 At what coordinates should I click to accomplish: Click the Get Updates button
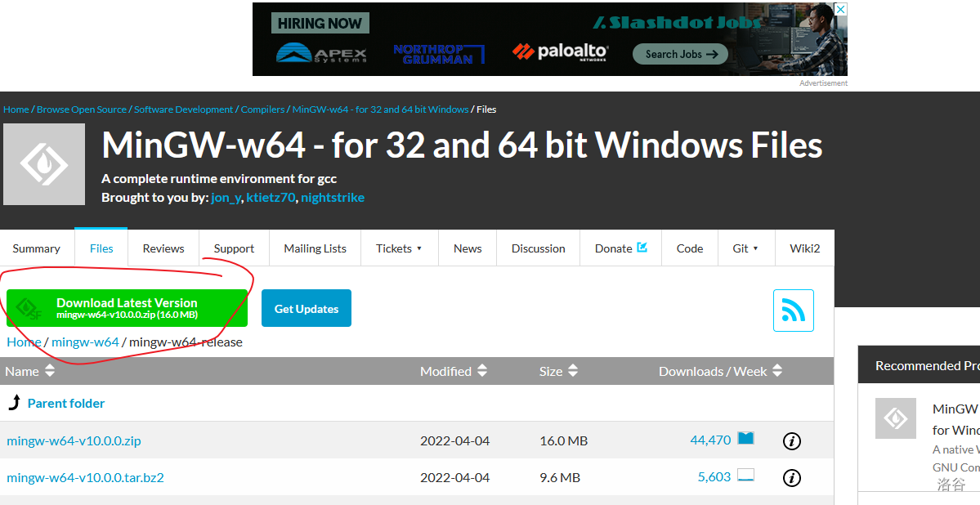pos(307,308)
